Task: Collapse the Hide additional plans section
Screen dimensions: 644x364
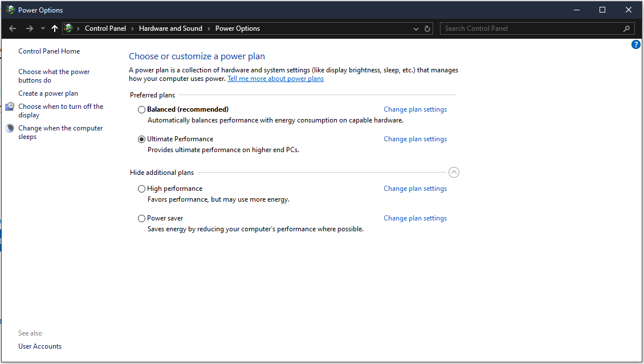Action: (x=454, y=173)
